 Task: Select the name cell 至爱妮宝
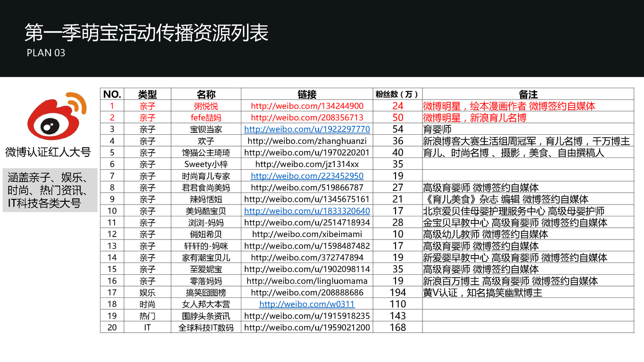tap(206, 269)
